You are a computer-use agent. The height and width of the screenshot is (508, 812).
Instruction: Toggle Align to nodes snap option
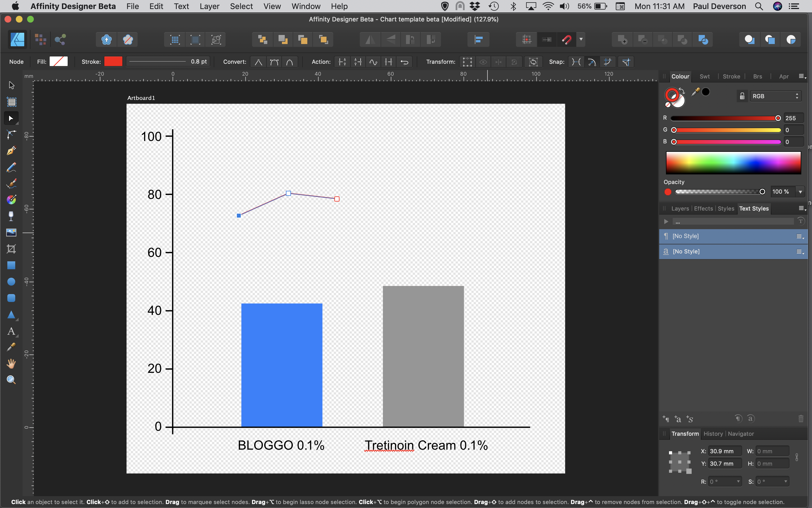(576, 62)
